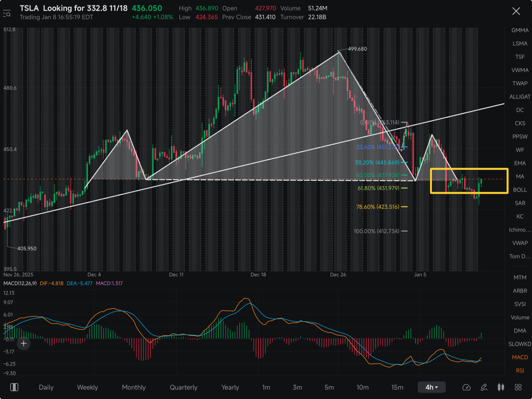Select the pencil drawing tool
532x399 pixels.
(x=484, y=387)
